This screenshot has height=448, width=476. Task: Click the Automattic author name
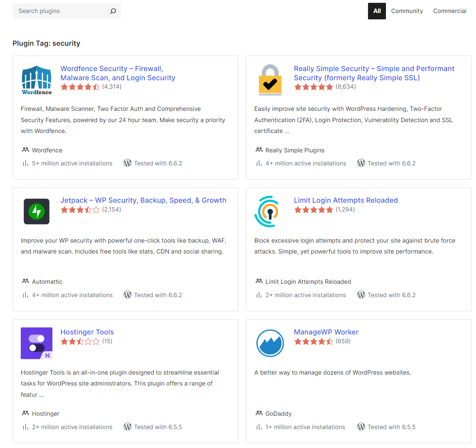point(47,282)
